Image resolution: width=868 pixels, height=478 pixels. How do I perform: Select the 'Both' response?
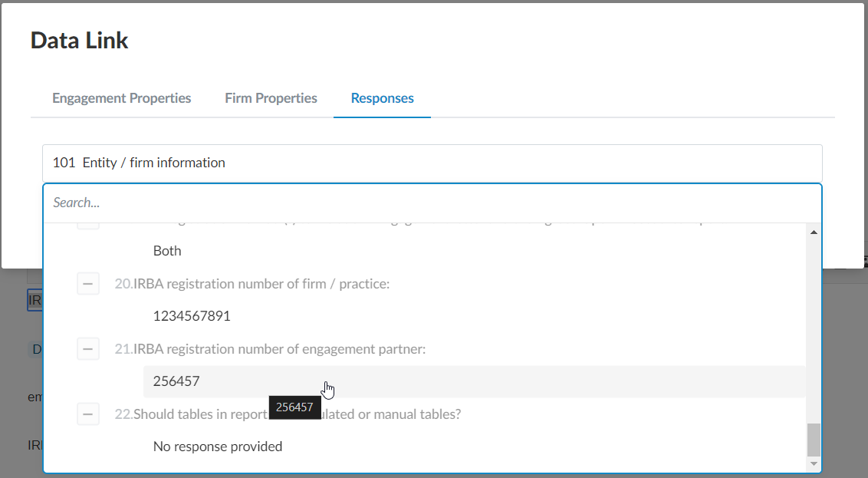pyautogui.click(x=167, y=251)
